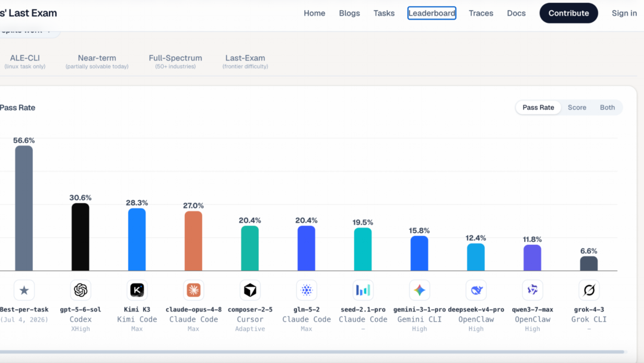
Task: Select the Both view option
Action: point(608,107)
